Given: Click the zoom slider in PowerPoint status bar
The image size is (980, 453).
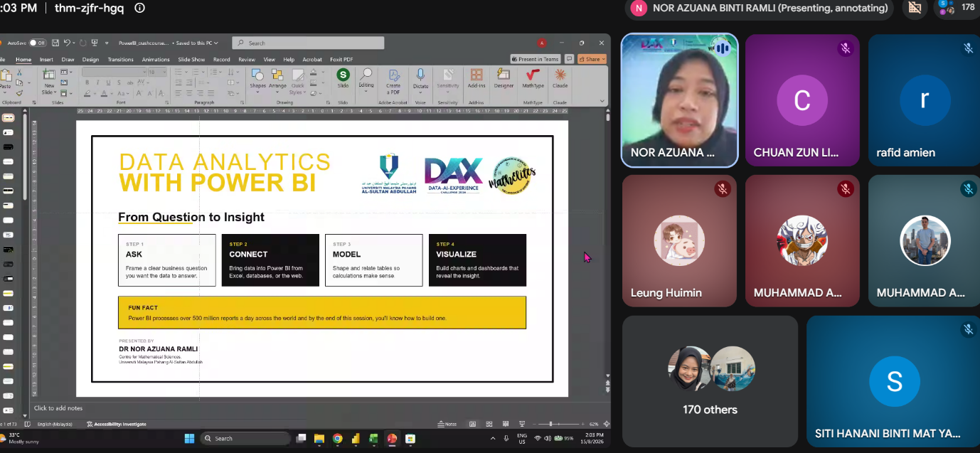Looking at the screenshot, I should pos(558,424).
